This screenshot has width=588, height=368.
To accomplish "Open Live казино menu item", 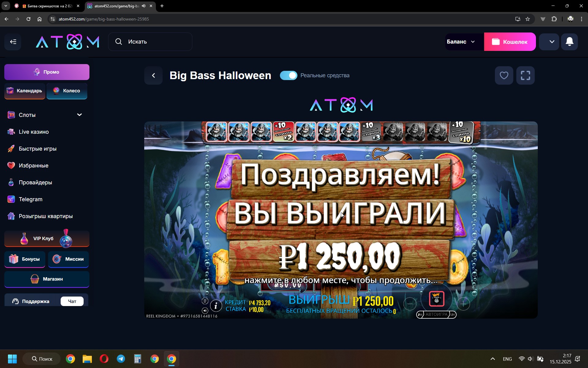I will point(34,132).
